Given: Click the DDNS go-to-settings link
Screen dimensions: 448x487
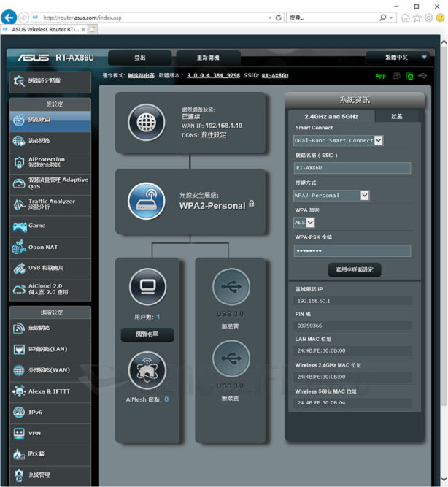Looking at the screenshot, I should pyautogui.click(x=214, y=135).
